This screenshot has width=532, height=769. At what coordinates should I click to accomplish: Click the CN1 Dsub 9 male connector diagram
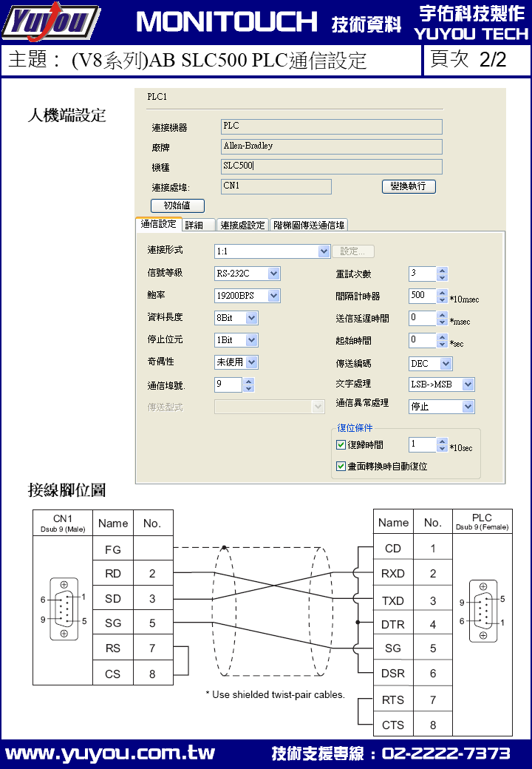pos(64,609)
